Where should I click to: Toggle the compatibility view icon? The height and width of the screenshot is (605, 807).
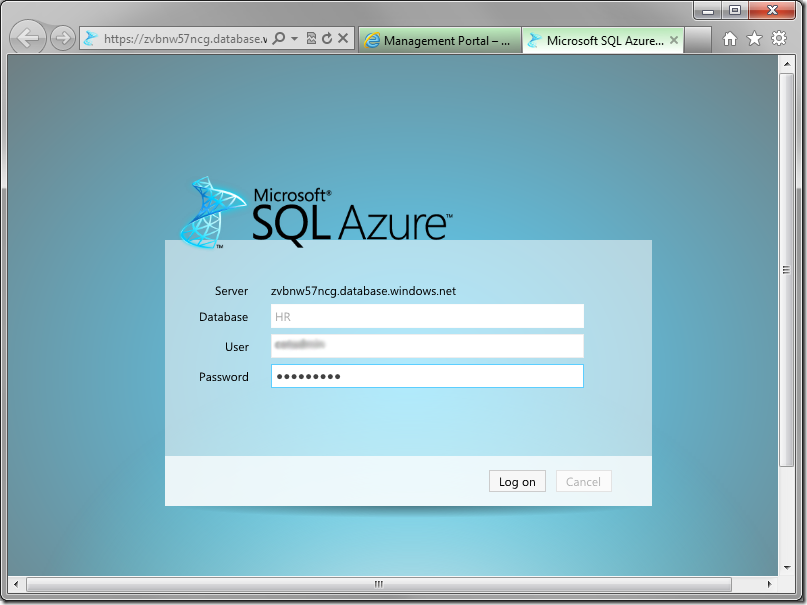click(x=311, y=39)
